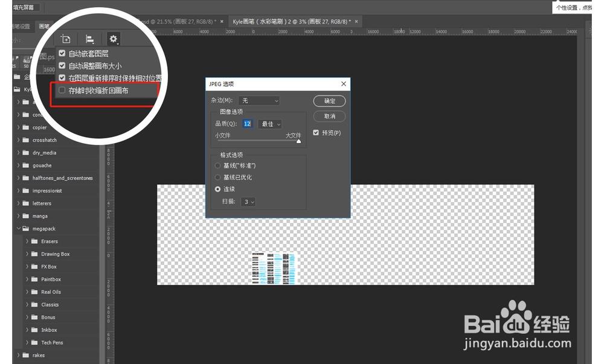Click the manga folder icon
Viewport: 604px width, 364px height.
(x=26, y=216)
